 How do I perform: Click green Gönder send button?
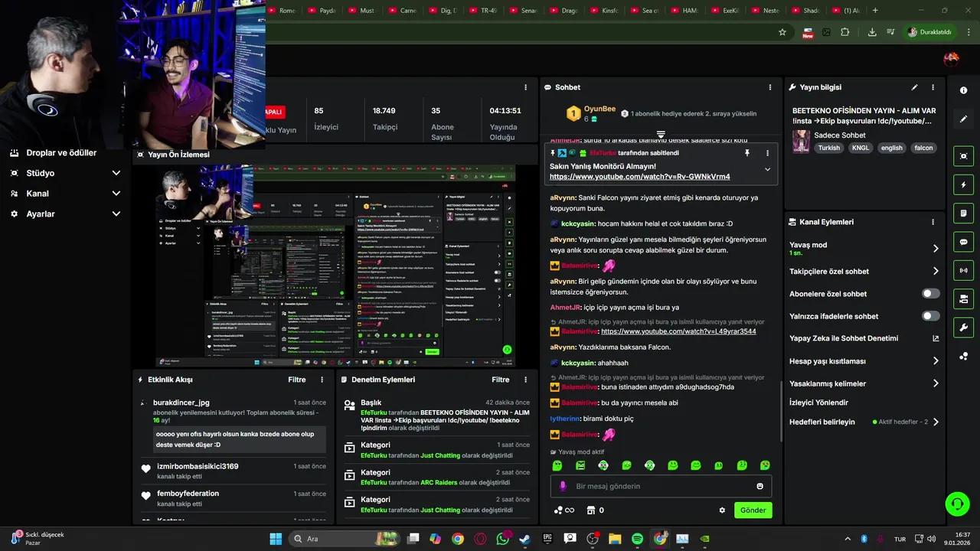(x=753, y=510)
